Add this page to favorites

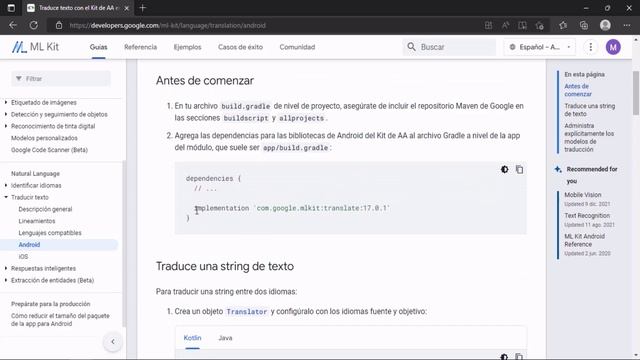[x=540, y=25]
